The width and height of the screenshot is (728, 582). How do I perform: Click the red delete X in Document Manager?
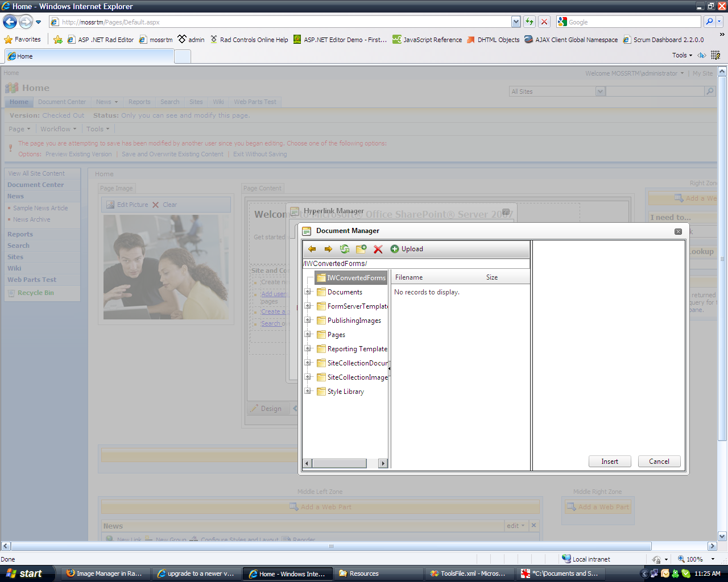(378, 249)
